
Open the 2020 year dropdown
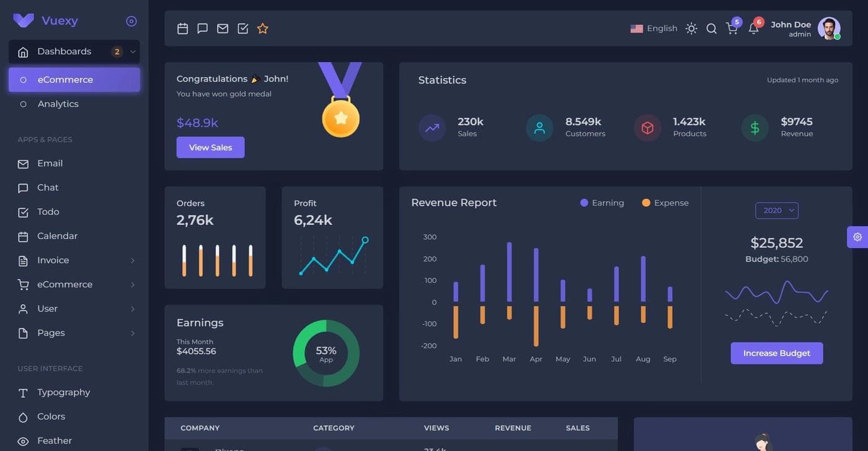[x=777, y=211]
